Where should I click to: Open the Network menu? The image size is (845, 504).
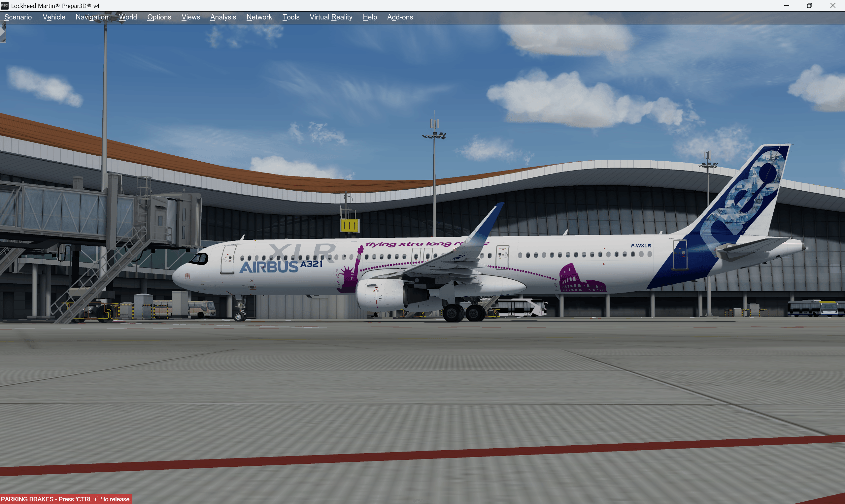tap(259, 17)
